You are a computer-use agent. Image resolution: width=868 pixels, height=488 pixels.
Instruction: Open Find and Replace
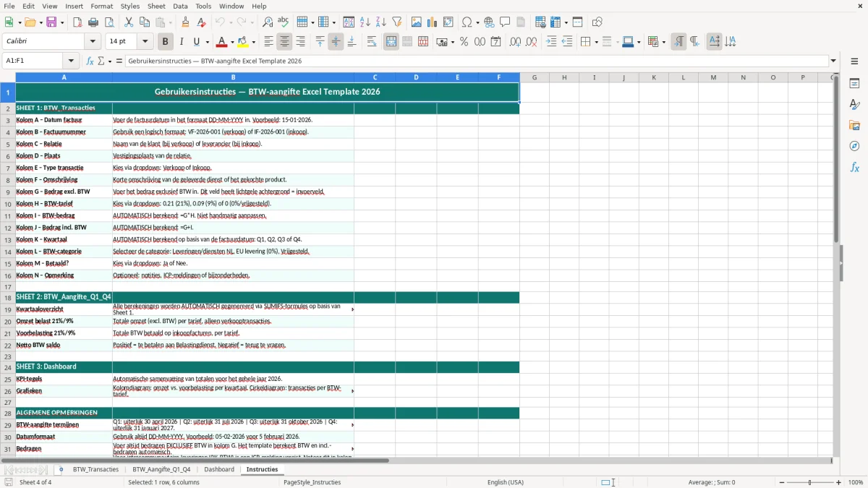268,22
